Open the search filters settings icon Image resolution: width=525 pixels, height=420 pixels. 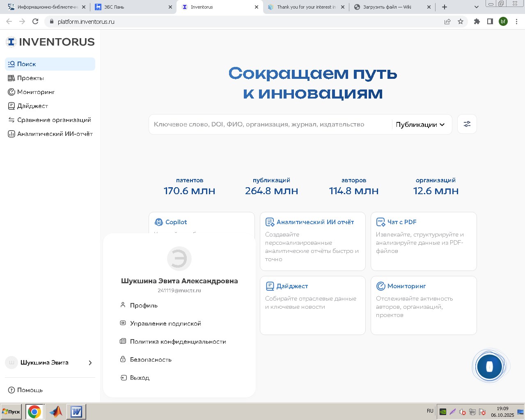(x=467, y=124)
